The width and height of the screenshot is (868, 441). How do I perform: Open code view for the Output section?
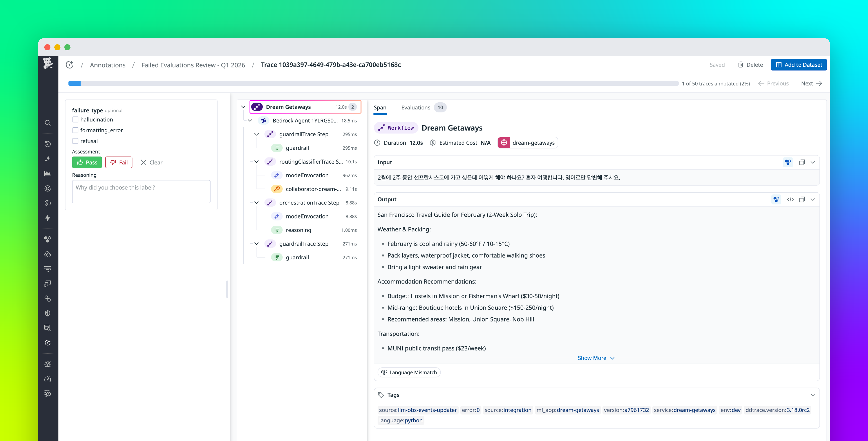click(x=791, y=199)
